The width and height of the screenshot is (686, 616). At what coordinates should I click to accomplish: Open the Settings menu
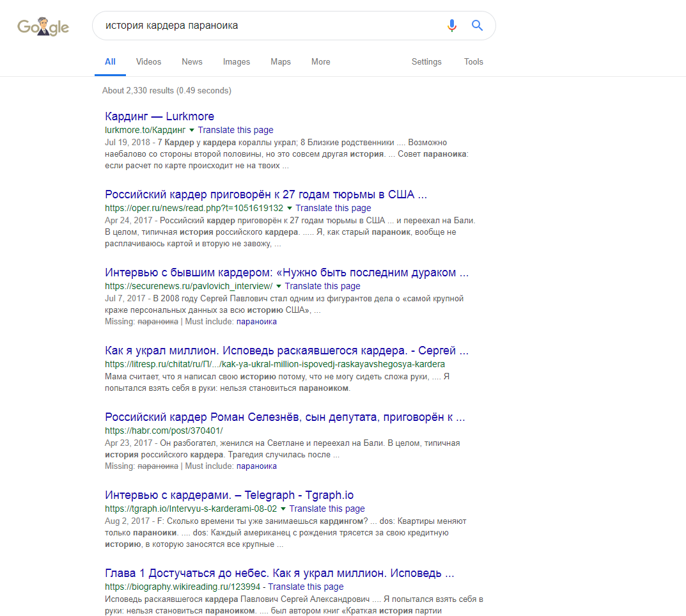pos(426,62)
